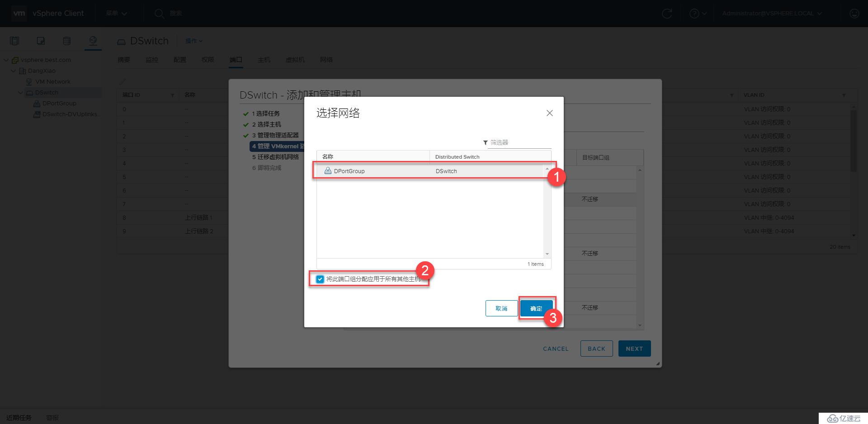The width and height of the screenshot is (868, 424).
Task: Select DSwitch-DVUplinks in the tree
Action: (x=71, y=114)
